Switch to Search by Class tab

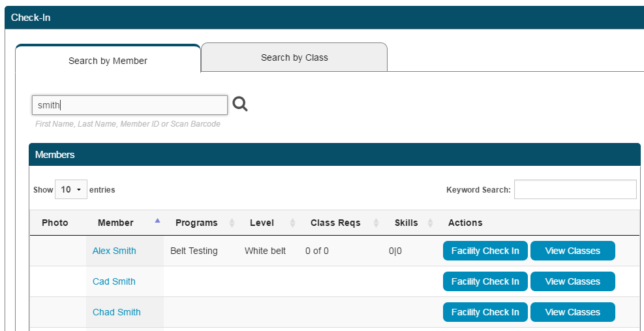(294, 57)
